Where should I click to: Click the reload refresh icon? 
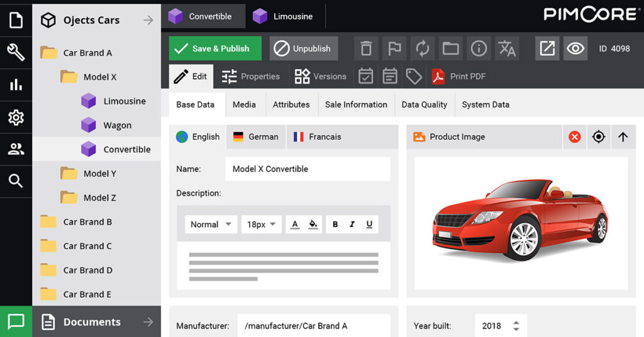click(422, 48)
